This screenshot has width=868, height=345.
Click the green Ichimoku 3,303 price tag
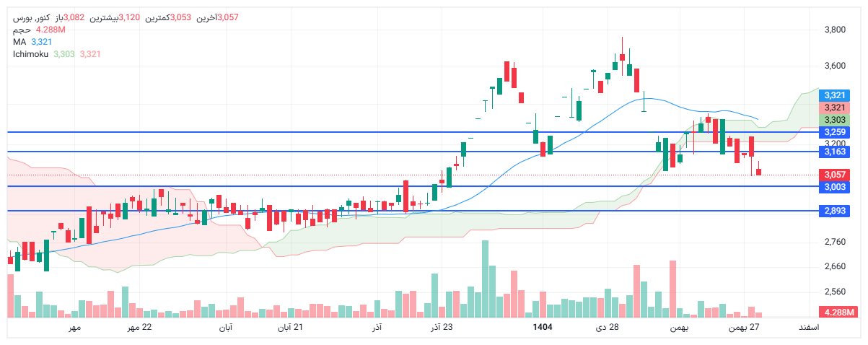[835, 120]
